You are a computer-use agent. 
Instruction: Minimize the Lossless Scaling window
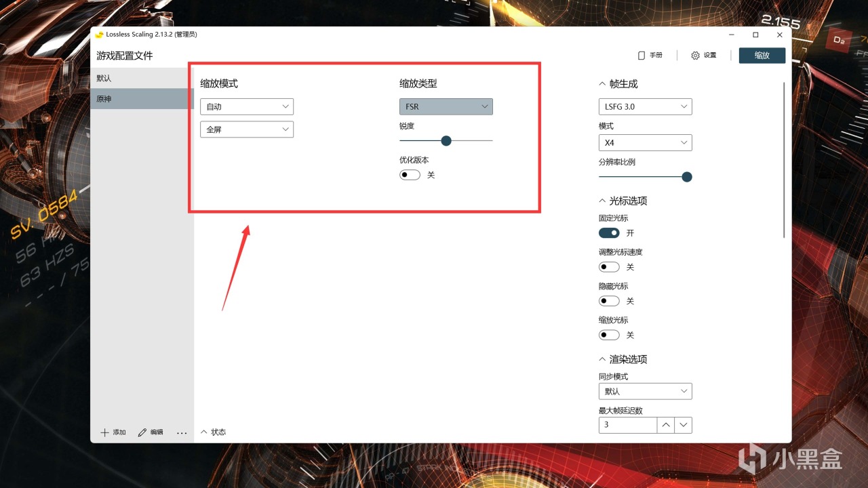732,35
